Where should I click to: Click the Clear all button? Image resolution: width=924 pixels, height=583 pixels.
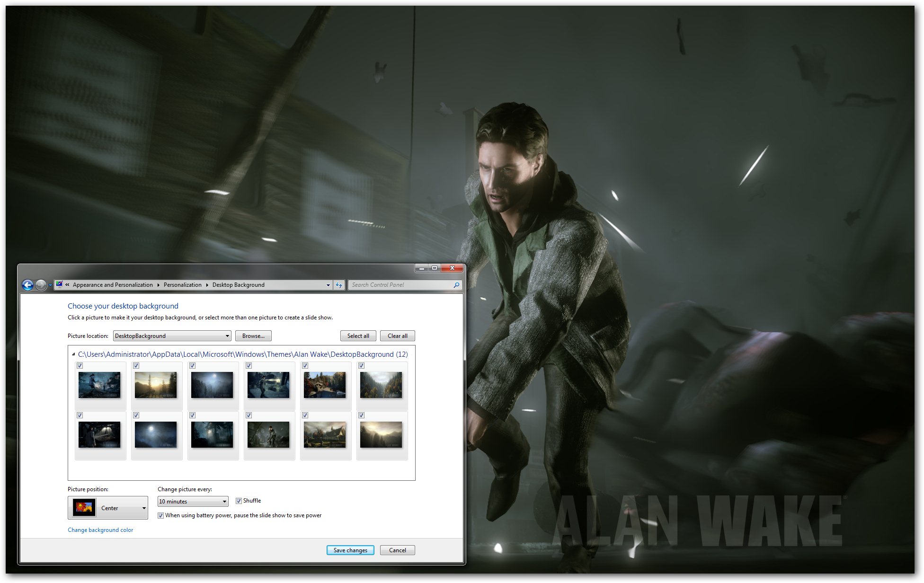[398, 336]
